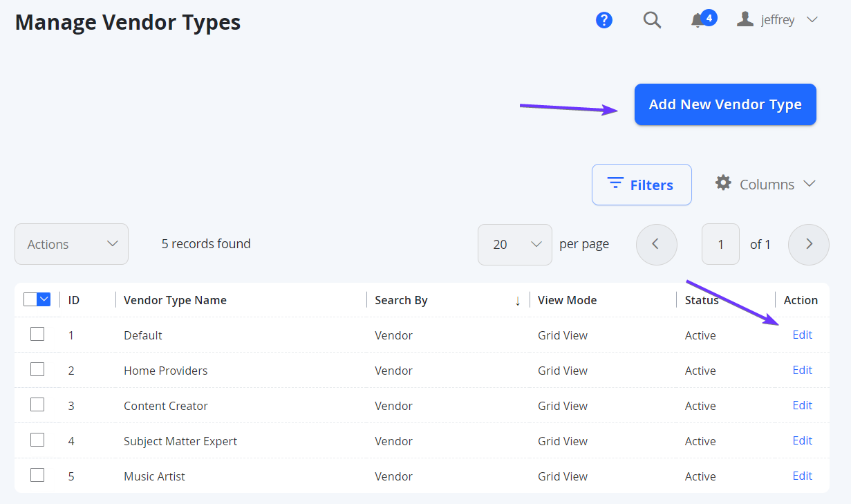This screenshot has height=504, width=851.
Task: Edit the Home Providers vendor type
Action: pos(802,370)
